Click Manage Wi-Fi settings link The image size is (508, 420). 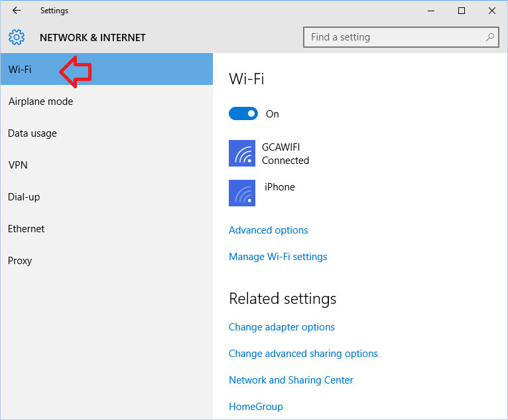point(278,257)
